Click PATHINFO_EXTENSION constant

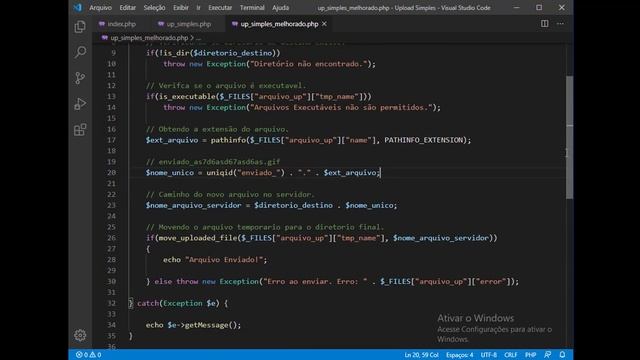click(423, 140)
